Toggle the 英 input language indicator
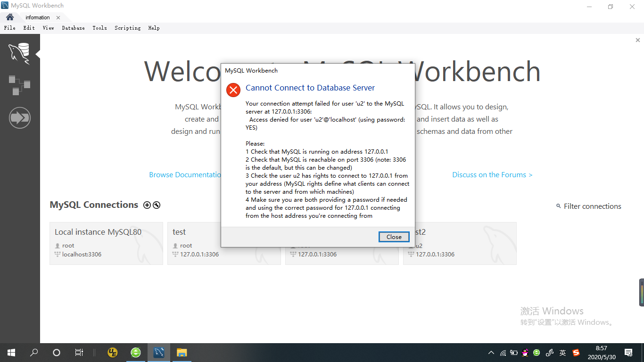This screenshot has width=644, height=362. click(562, 353)
